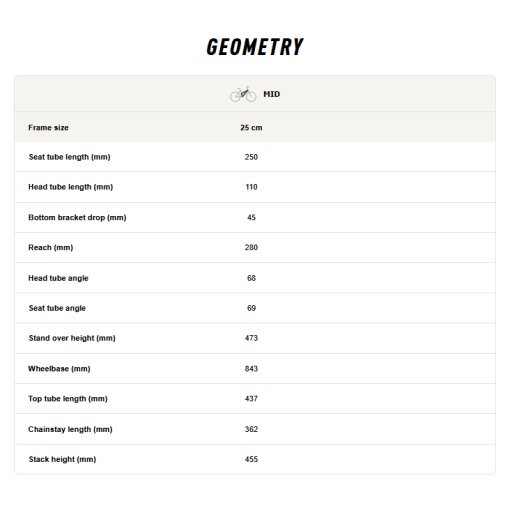Click the Reach (mm) row label

(51, 248)
